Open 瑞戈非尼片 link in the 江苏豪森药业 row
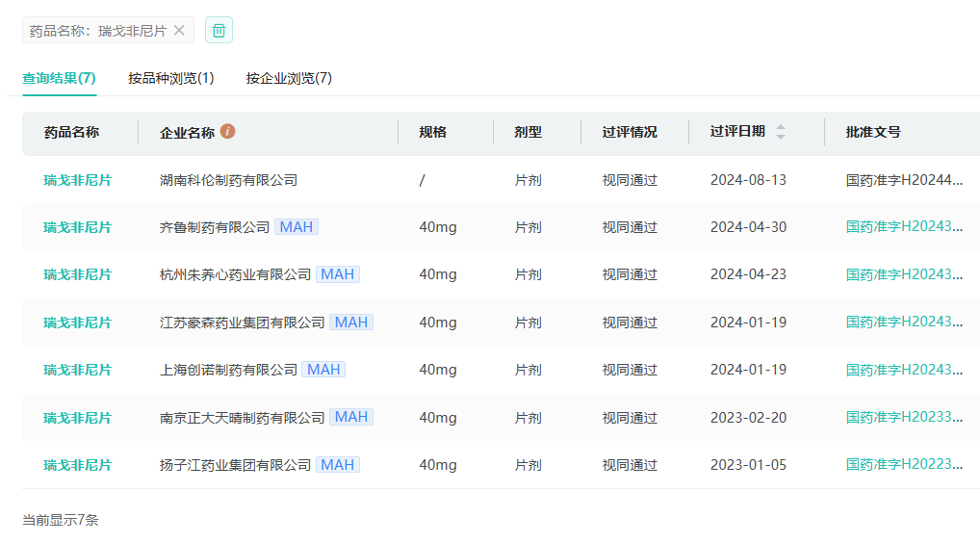 (78, 323)
